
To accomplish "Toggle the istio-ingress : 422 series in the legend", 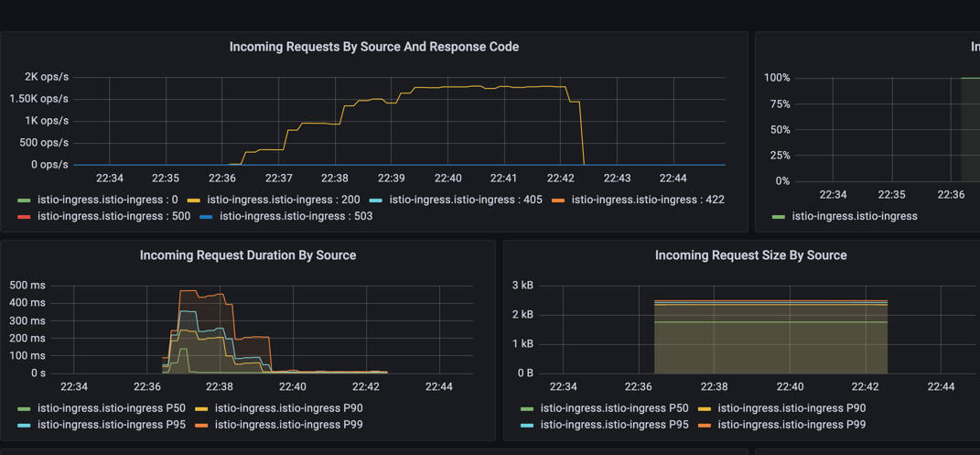I will tap(648, 200).
